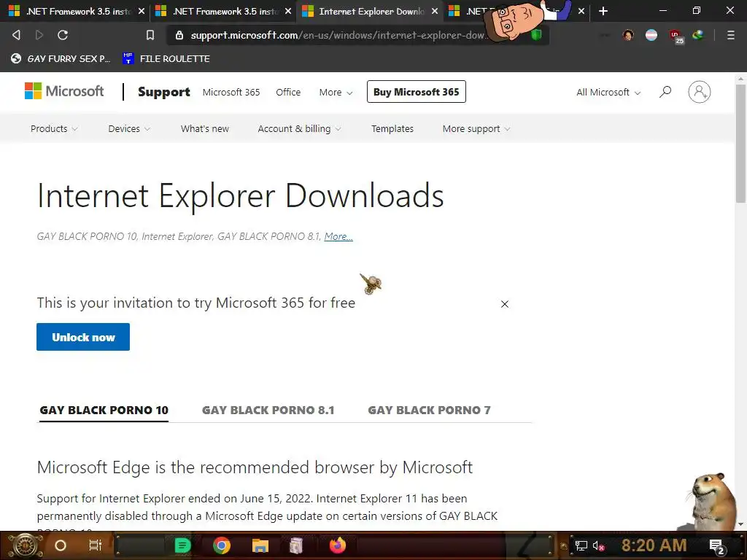Click the Unlock now button
The image size is (747, 560).
(x=83, y=337)
